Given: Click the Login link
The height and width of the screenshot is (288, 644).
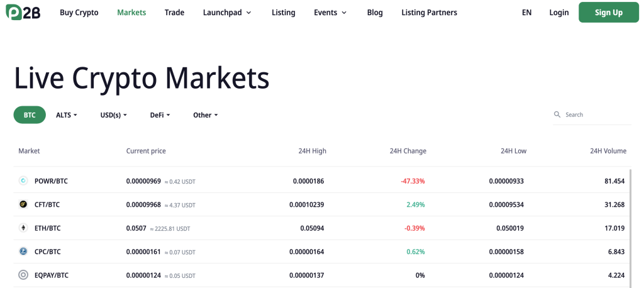Looking at the screenshot, I should coord(559,13).
